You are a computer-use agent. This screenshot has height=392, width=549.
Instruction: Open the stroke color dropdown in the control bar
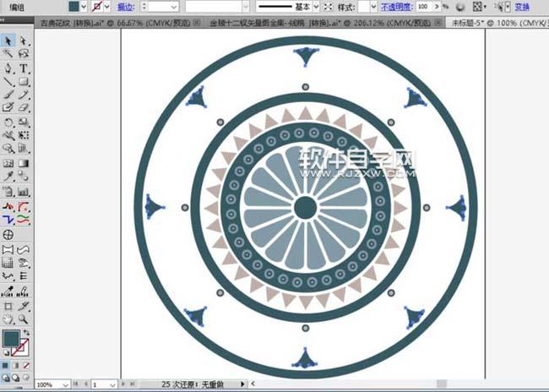106,7
